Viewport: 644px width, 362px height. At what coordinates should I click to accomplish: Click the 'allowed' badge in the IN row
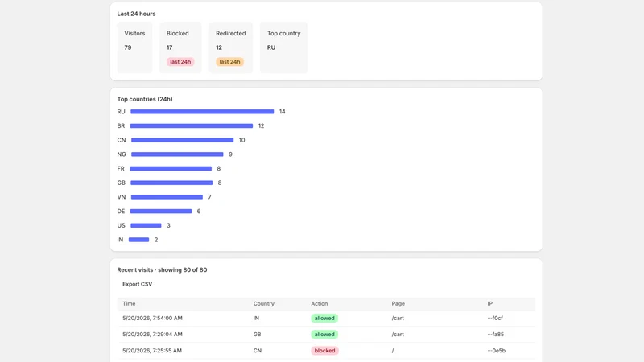coord(324,318)
